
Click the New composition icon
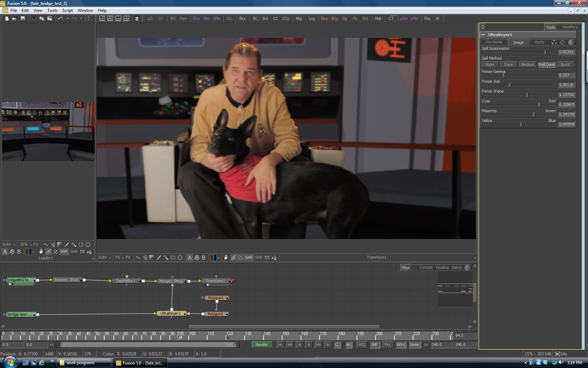(x=7, y=19)
